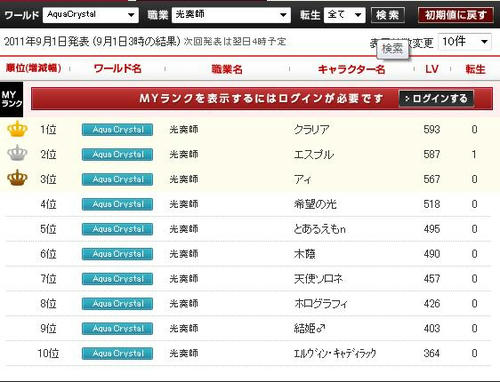Image resolution: width=500 pixels, height=382 pixels.
Task: Click Aqua Crystal badge in 4位 row
Action: pyautogui.click(x=117, y=204)
